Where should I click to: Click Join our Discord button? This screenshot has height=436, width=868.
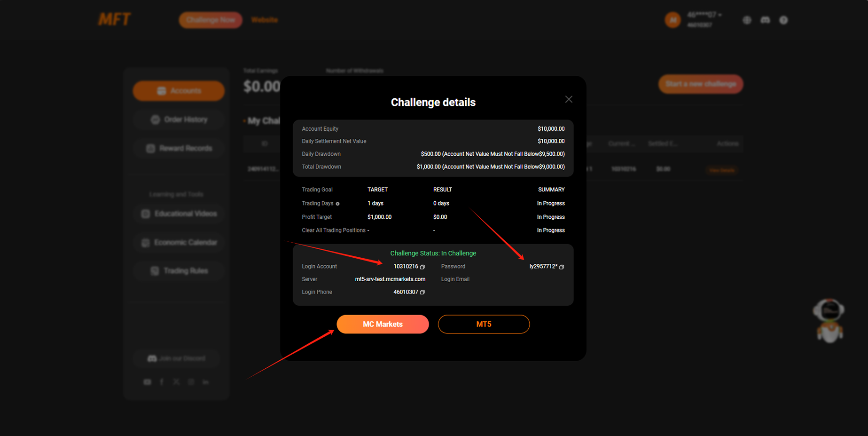pyautogui.click(x=177, y=358)
